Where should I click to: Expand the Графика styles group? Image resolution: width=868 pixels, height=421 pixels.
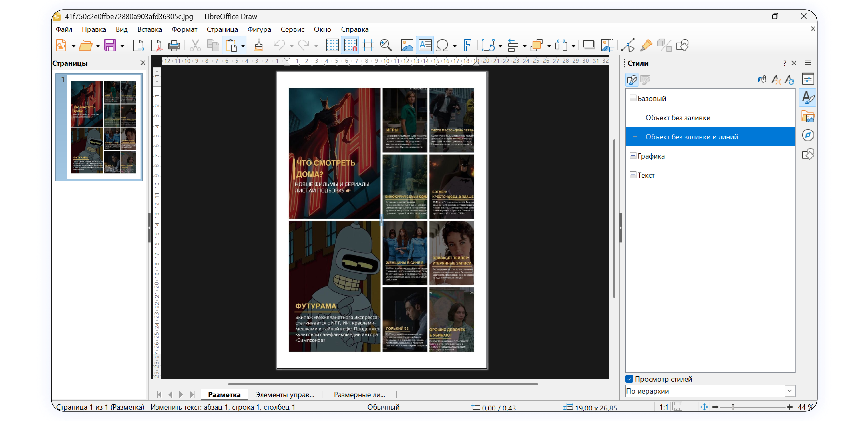(633, 156)
